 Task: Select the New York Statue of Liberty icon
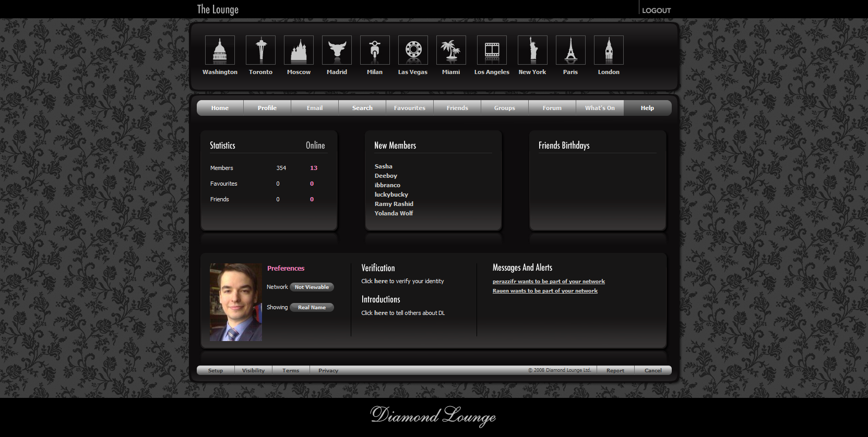[x=532, y=50]
